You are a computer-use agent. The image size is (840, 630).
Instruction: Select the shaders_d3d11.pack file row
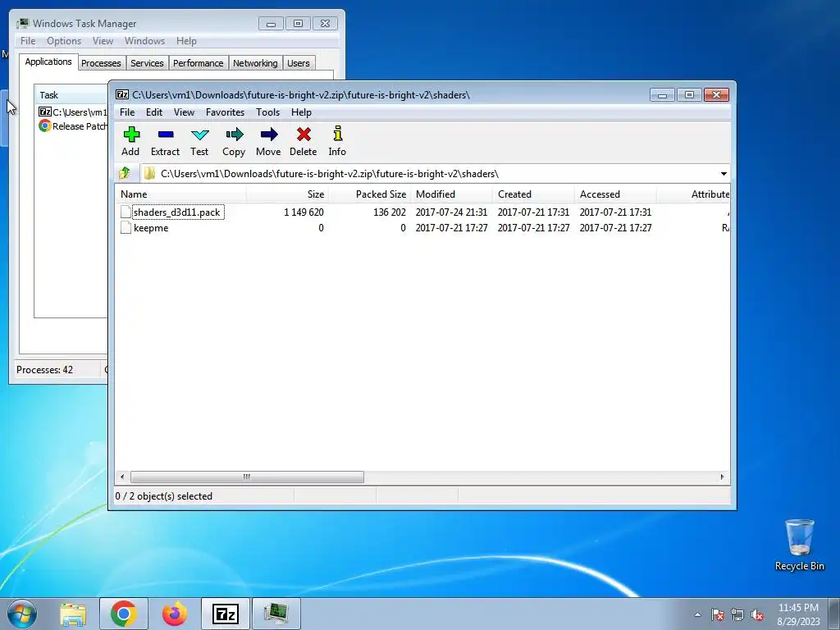pyautogui.click(x=422, y=212)
